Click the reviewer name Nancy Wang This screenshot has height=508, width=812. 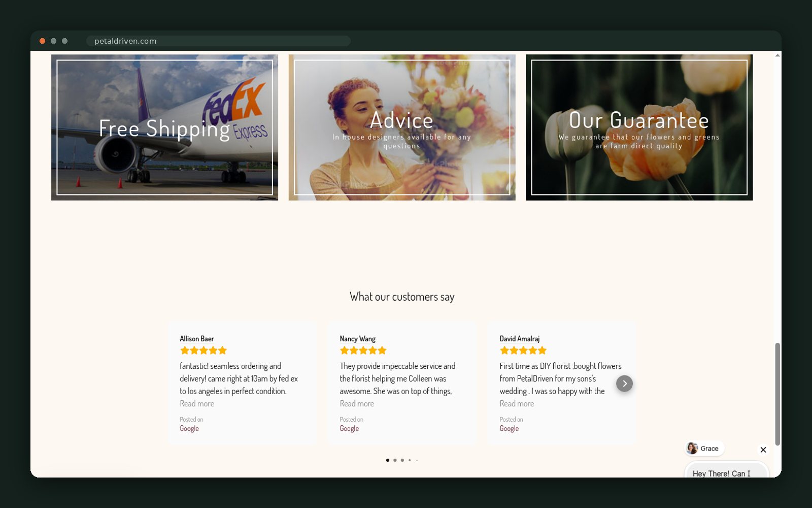pos(358,338)
